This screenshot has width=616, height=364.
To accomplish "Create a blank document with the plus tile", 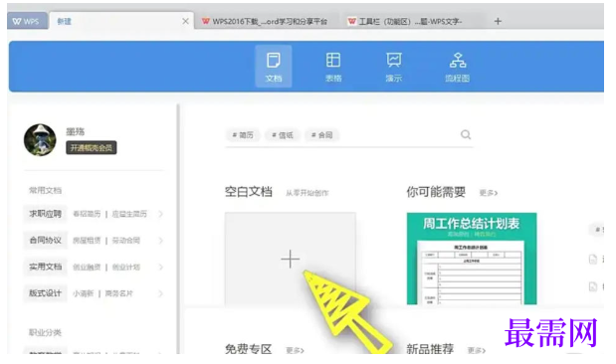I will tap(291, 259).
